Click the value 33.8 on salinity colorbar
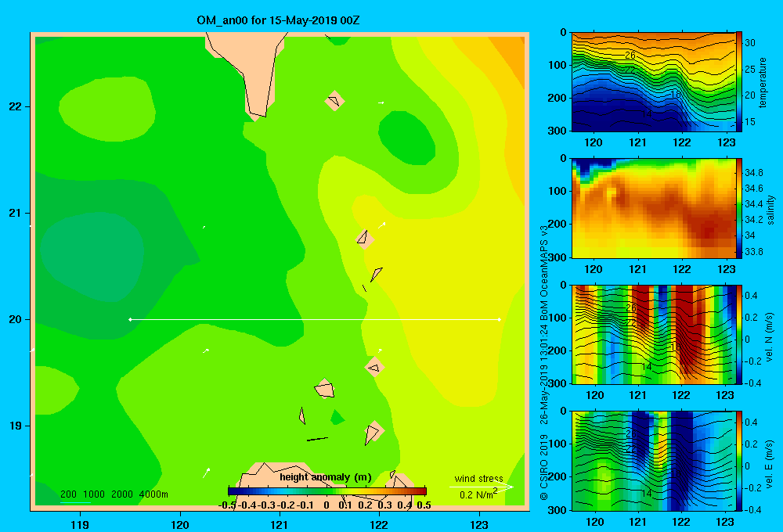The image size is (783, 532). pos(754,252)
